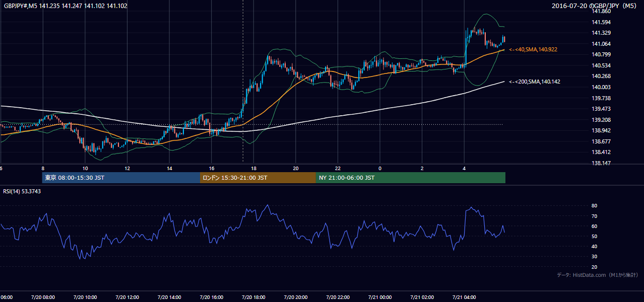This screenshot has width=644, height=302.
Task: Click the RSI axis level 40
Action: click(x=594, y=246)
